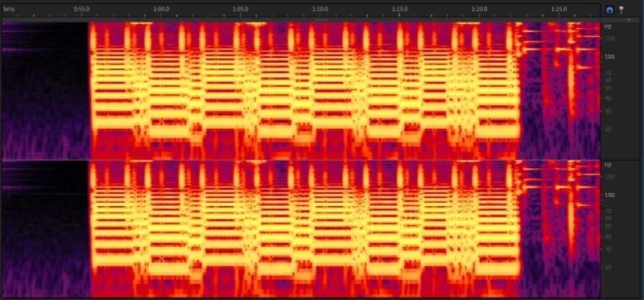This screenshot has width=644, height=300.
Task: Click the 1:10.0 mark on the time ruler
Action: pyautogui.click(x=320, y=9)
